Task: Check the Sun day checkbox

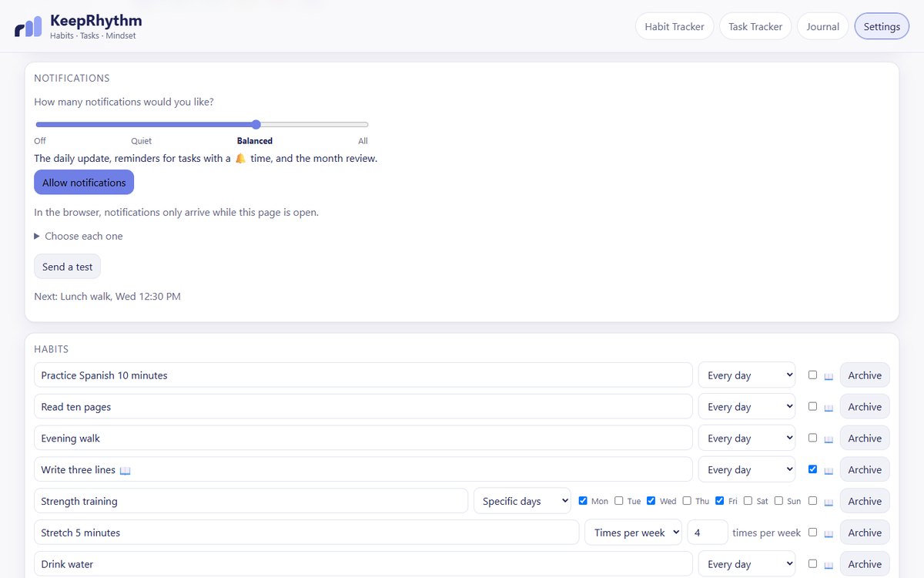Action: click(x=778, y=500)
